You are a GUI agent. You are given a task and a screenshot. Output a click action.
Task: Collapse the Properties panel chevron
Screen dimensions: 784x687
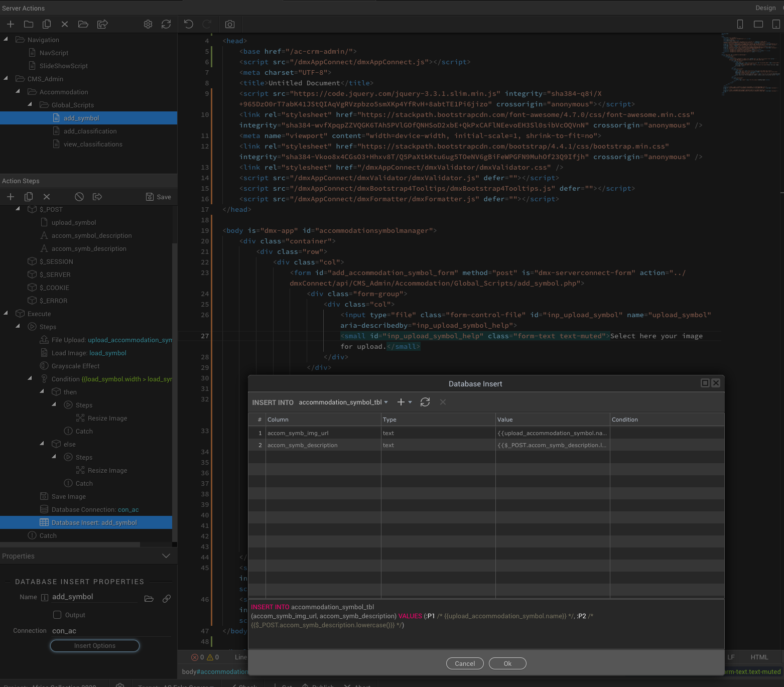tap(166, 556)
